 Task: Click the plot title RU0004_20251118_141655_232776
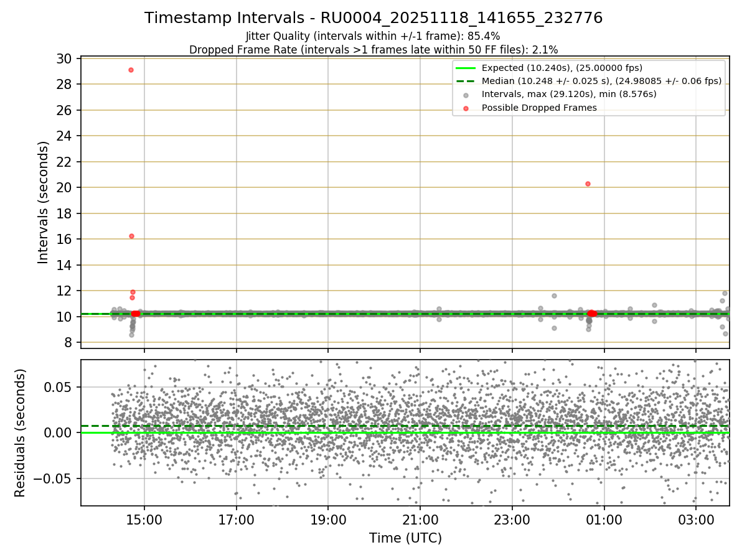coord(374,18)
